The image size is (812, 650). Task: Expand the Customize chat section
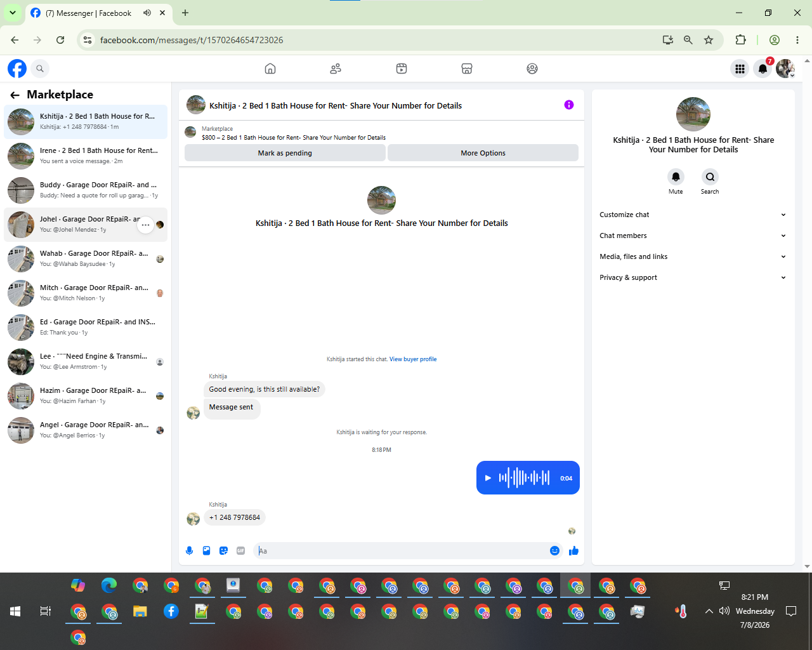pyautogui.click(x=693, y=215)
